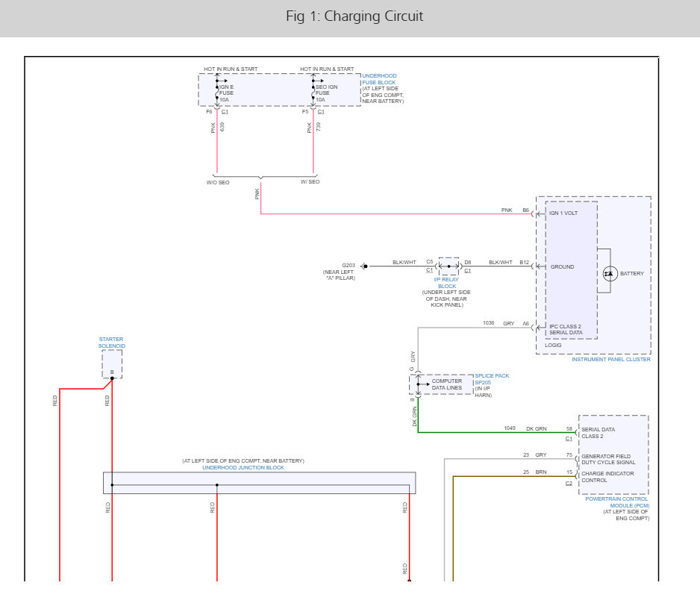
Task: Click the F5 connector pin label
Action: coord(305,112)
